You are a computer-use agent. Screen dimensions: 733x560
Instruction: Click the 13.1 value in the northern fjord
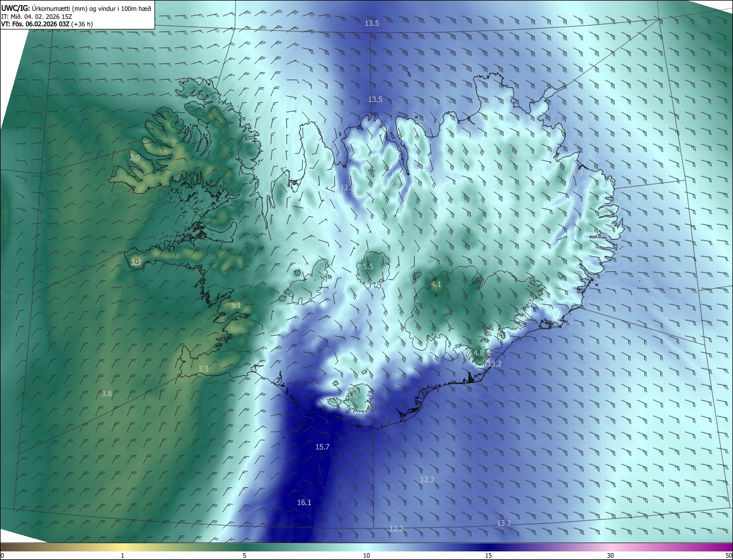(x=347, y=187)
